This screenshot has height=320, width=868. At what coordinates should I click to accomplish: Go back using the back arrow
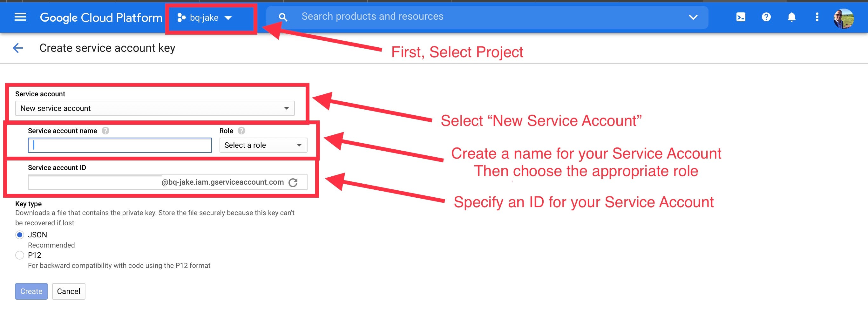[x=18, y=48]
